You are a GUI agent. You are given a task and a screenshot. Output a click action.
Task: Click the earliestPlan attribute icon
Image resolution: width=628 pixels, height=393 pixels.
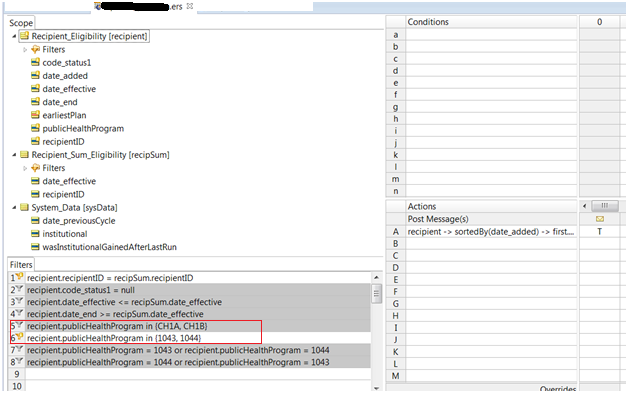pos(35,115)
